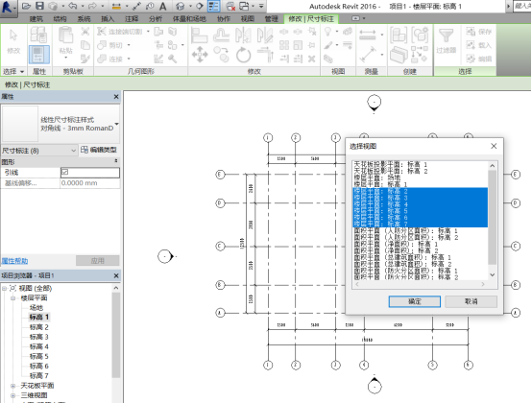532x403 pixels.
Task: Click the Type Properties ribbon icon
Action: (38, 35)
